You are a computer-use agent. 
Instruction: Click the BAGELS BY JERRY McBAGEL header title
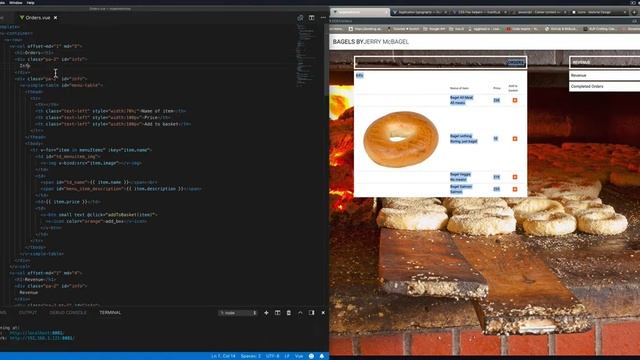(371, 42)
